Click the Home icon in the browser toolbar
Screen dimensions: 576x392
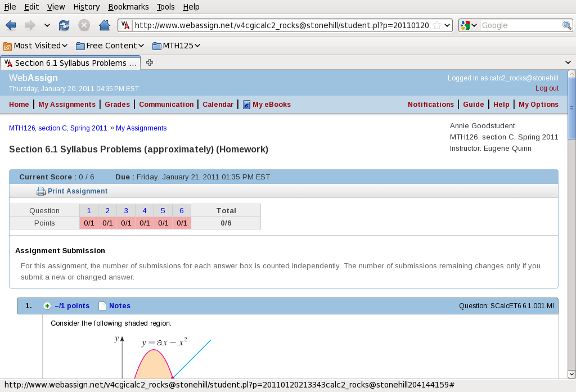[x=104, y=25]
